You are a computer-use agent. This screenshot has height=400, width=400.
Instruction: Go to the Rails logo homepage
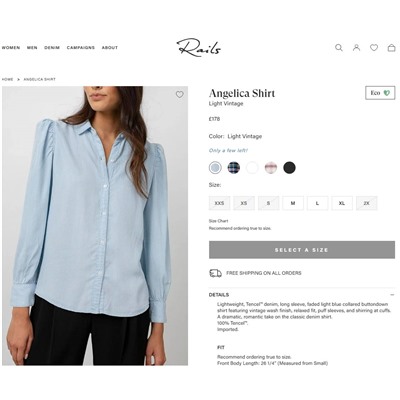(199, 47)
